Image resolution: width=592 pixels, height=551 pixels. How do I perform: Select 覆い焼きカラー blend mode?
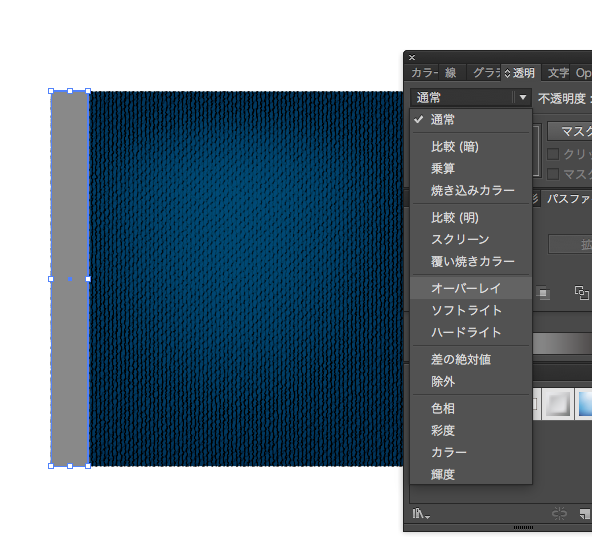click(x=471, y=261)
